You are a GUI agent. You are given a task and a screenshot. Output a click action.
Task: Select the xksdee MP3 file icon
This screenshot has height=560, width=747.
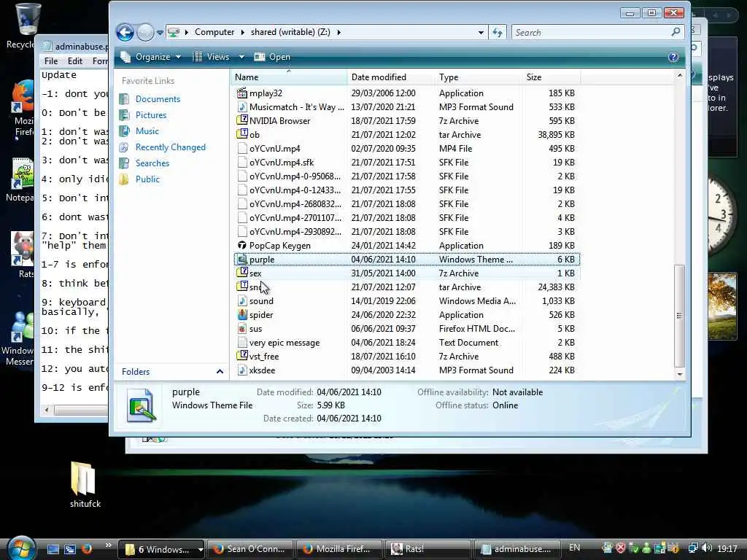click(x=242, y=370)
